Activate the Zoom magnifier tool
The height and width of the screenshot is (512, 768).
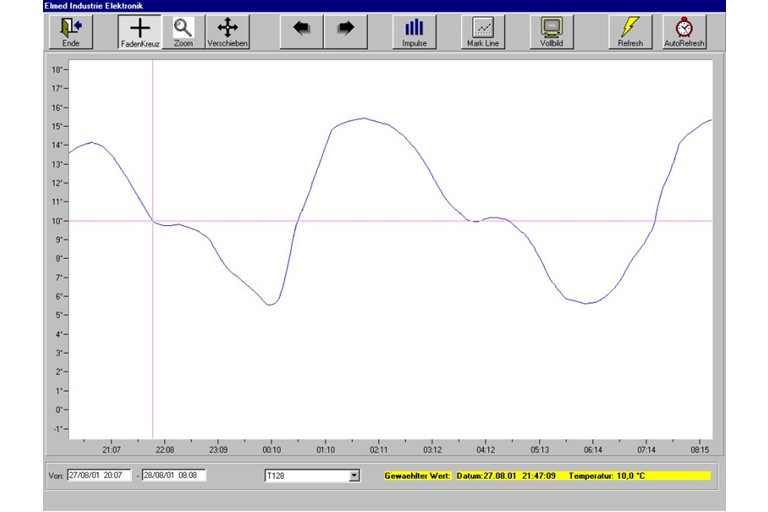coord(183,32)
